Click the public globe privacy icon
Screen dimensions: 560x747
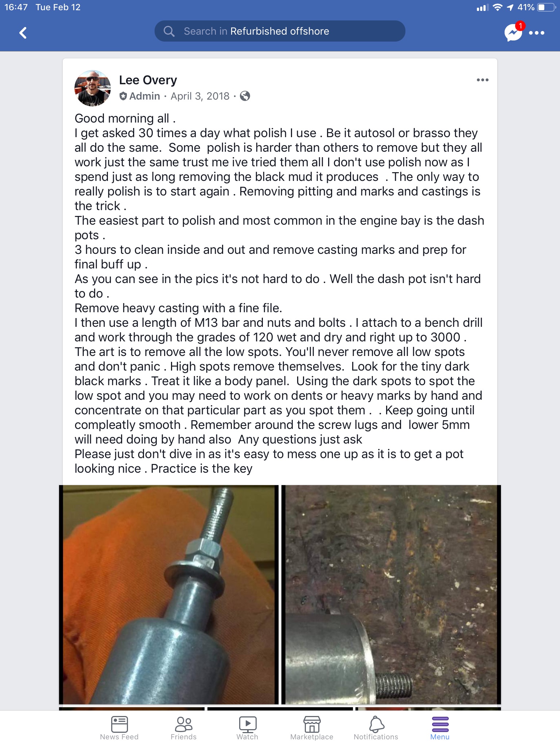pyautogui.click(x=245, y=96)
